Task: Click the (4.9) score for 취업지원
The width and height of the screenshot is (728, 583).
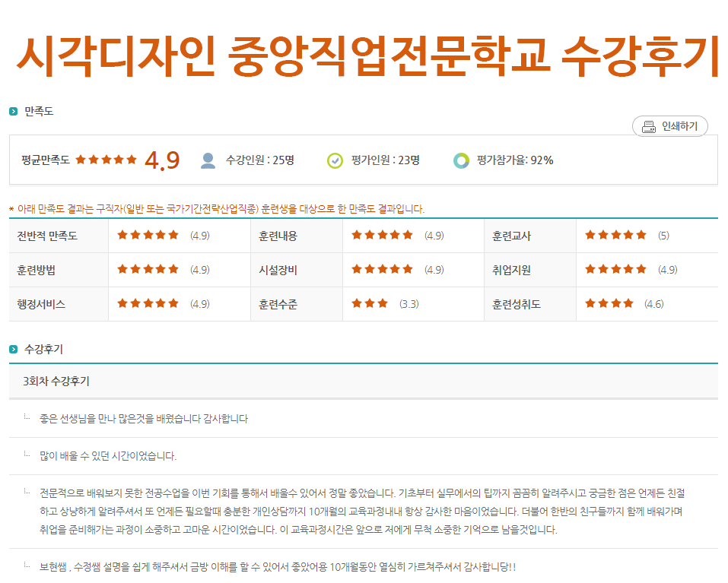Action: pyautogui.click(x=668, y=270)
